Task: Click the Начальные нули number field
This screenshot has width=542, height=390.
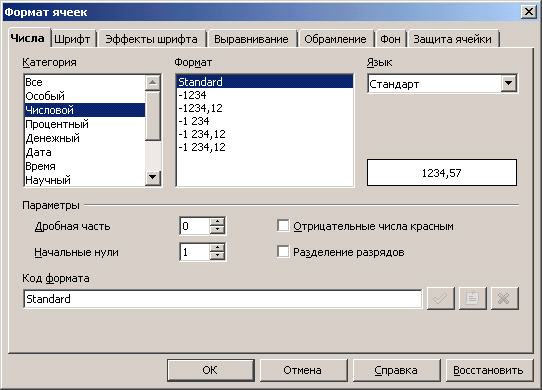Action: click(x=195, y=252)
